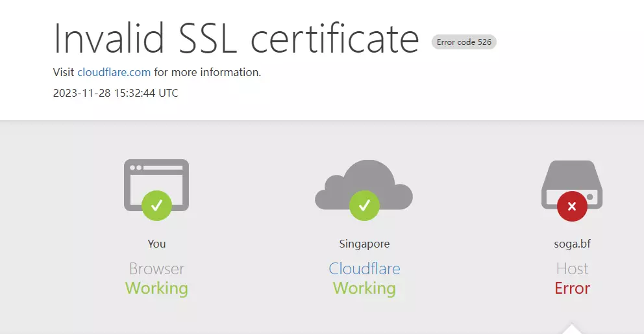Click the white triangle pointer below Host

point(572,328)
